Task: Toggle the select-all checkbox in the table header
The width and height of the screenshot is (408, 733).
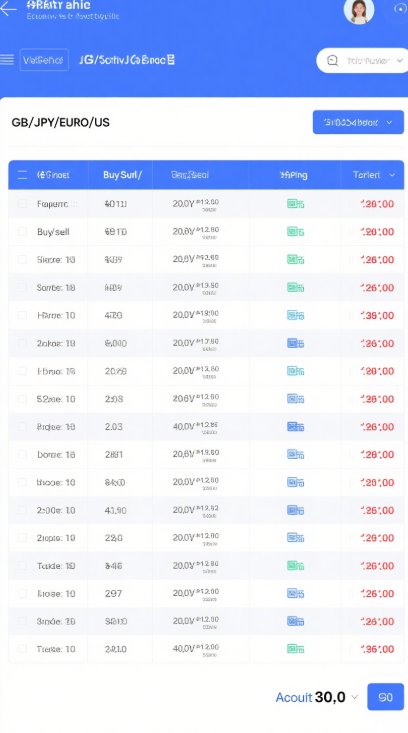Action: (x=22, y=175)
